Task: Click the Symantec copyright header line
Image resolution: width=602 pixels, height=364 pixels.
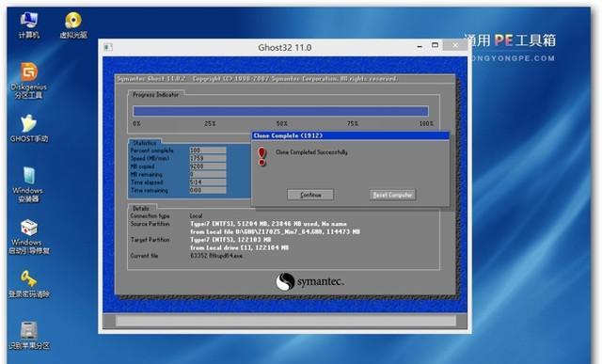Action: 257,79
